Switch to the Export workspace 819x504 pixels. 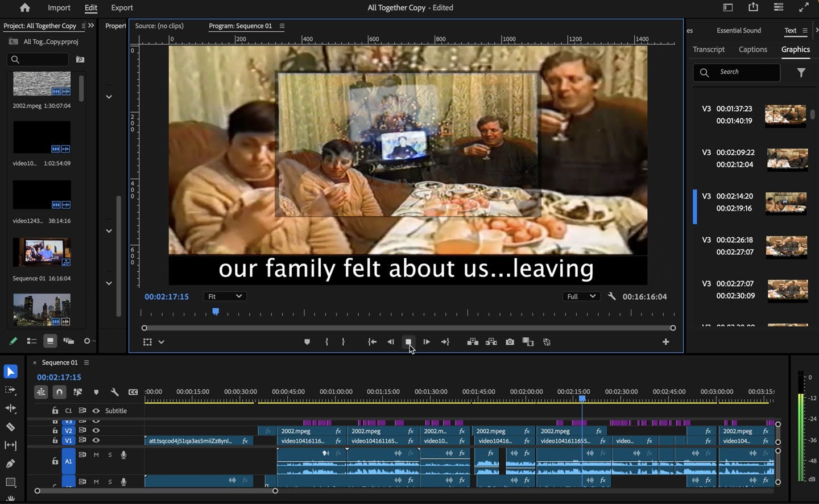tap(122, 7)
